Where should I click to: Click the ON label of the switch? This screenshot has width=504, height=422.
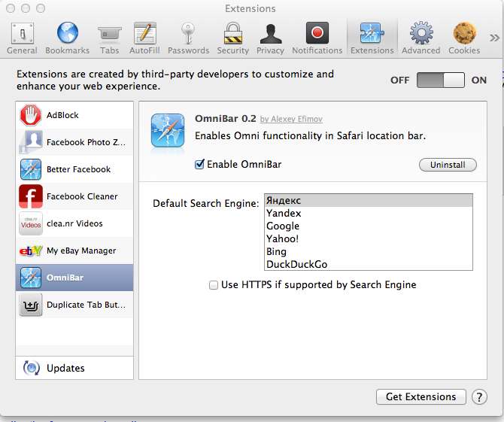click(479, 80)
